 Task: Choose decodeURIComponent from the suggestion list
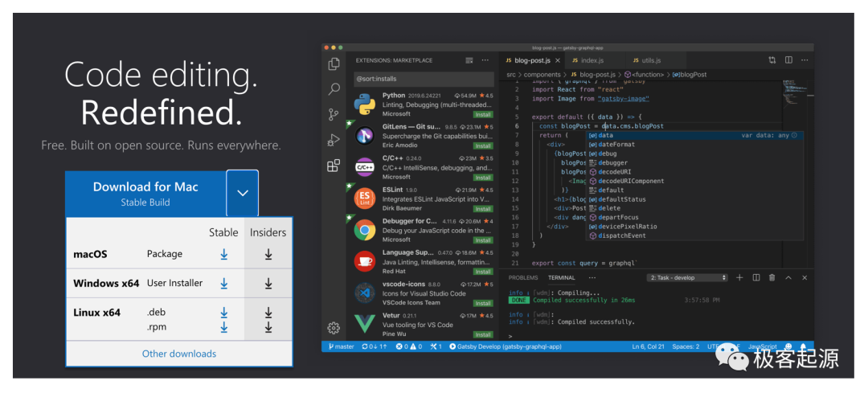pyautogui.click(x=694, y=181)
